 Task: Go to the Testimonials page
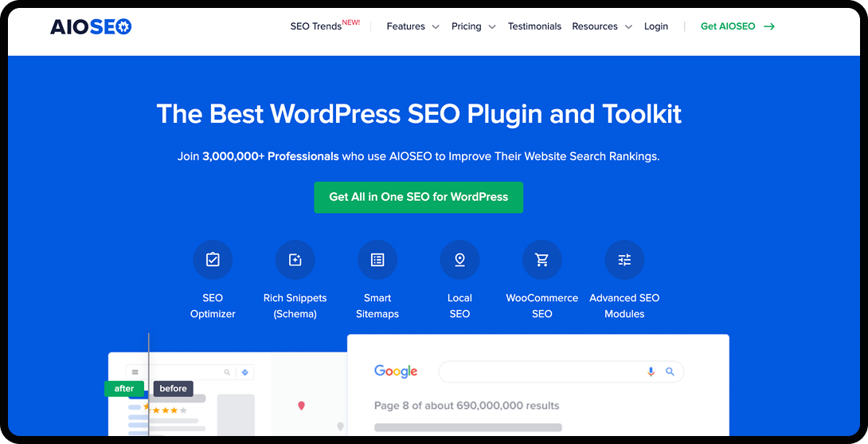coord(535,26)
